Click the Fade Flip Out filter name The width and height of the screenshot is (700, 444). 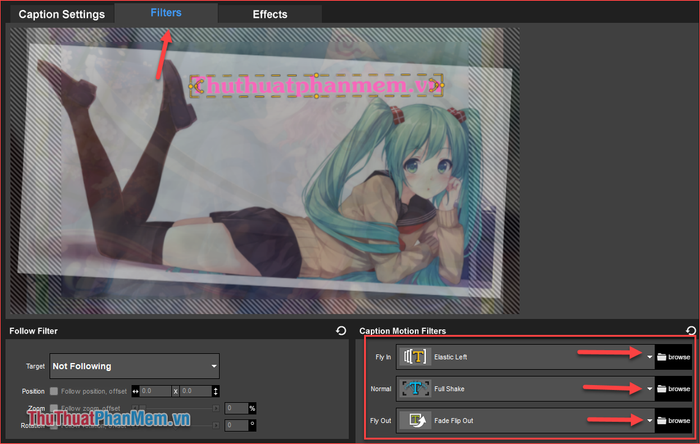coord(454,420)
